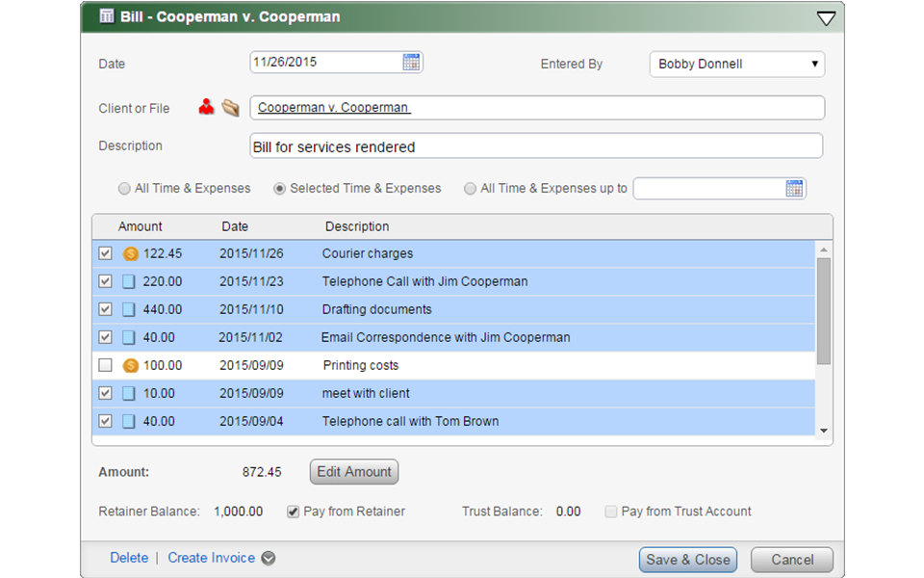Open the Cooperman v. Cooperman file link
924x578 pixels.
pos(334,107)
